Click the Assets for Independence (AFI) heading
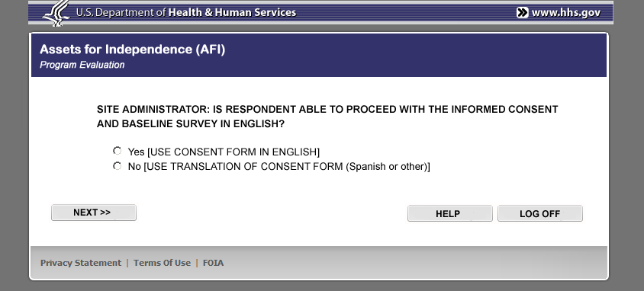The width and height of the screenshot is (644, 291). (132, 50)
